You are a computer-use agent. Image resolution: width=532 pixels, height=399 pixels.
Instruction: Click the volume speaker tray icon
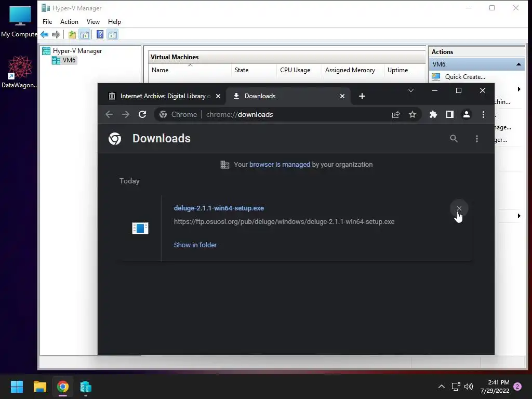coord(469,387)
